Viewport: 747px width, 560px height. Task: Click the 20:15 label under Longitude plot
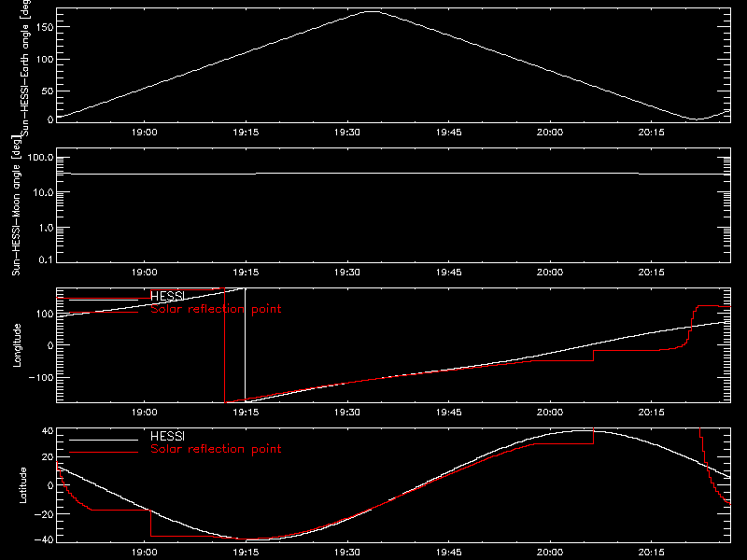coord(651,412)
